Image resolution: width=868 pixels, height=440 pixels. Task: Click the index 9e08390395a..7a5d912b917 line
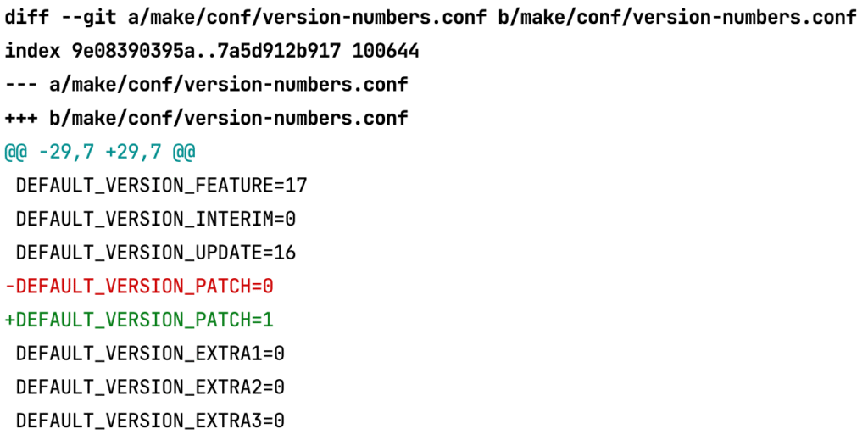pos(212,51)
